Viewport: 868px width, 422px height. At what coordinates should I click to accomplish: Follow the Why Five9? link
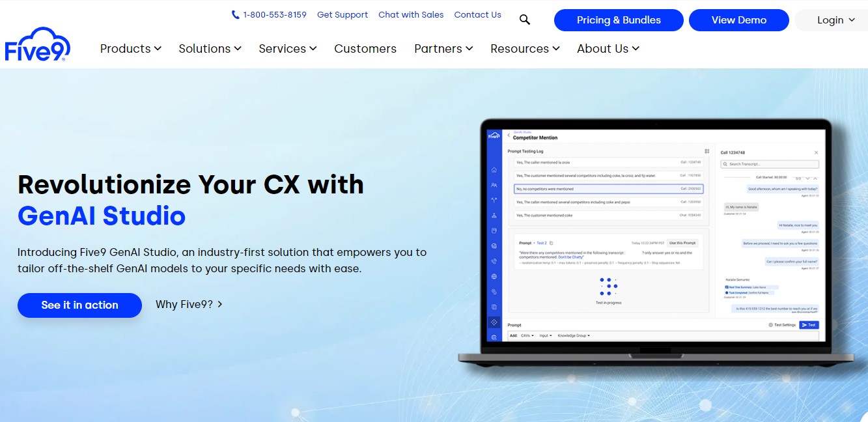click(184, 304)
